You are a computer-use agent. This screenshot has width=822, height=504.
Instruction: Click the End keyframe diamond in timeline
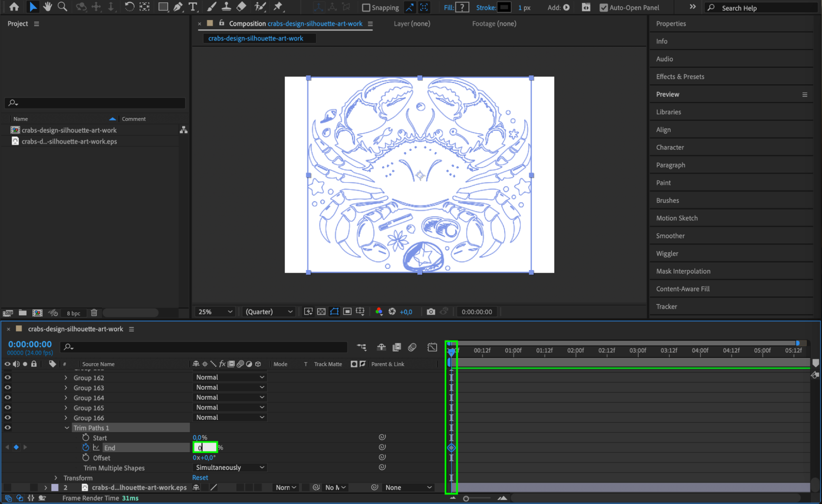coord(451,448)
